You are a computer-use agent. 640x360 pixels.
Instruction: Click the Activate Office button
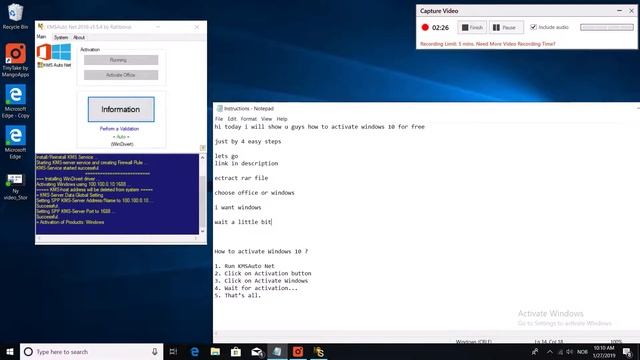click(121, 75)
